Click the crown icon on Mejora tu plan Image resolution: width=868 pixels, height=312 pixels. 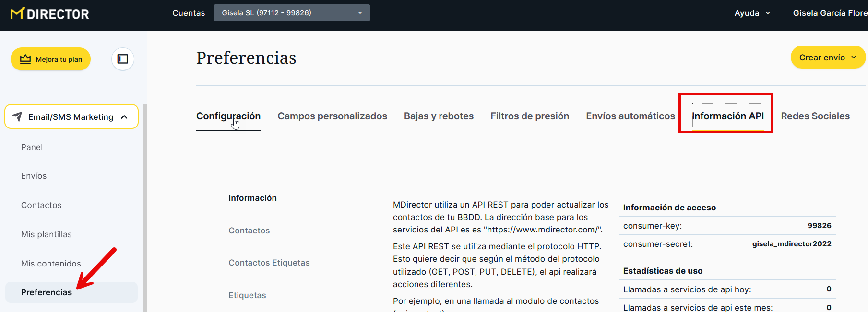click(x=25, y=59)
